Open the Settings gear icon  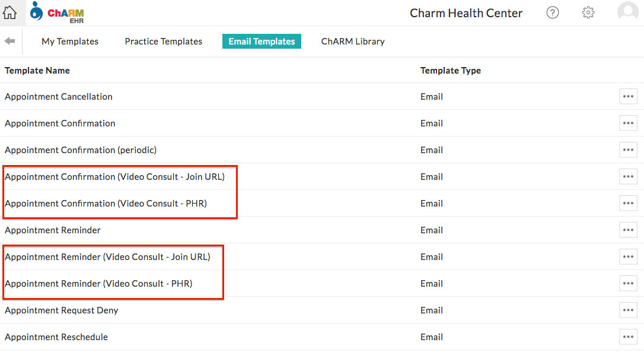pos(588,12)
